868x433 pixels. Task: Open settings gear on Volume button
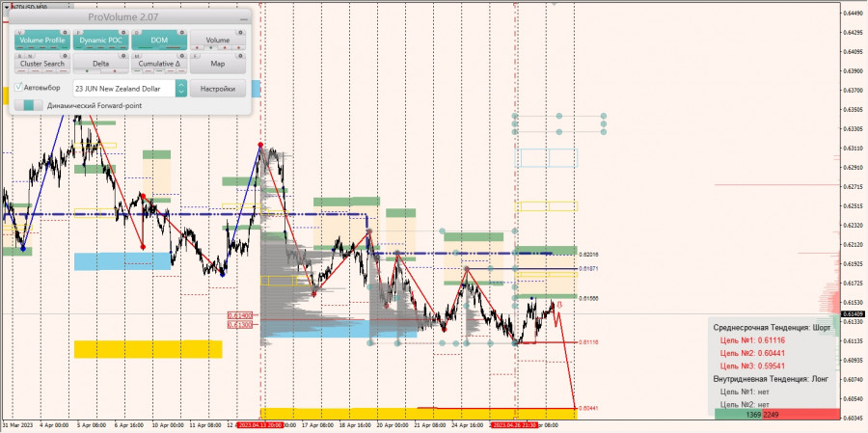240,32
